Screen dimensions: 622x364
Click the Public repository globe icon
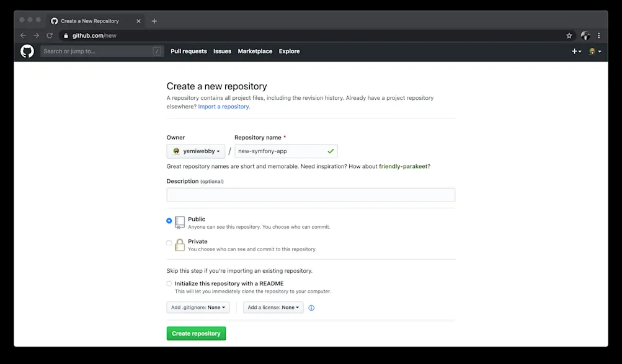pos(179,221)
